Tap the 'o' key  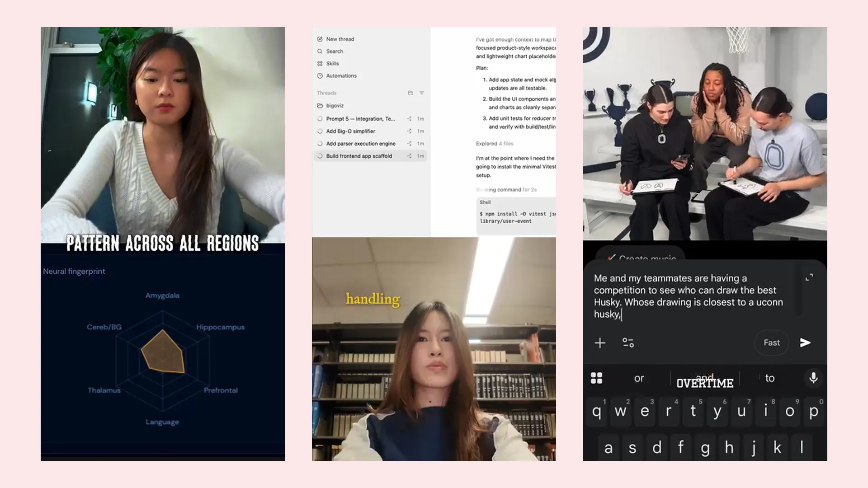tap(790, 412)
